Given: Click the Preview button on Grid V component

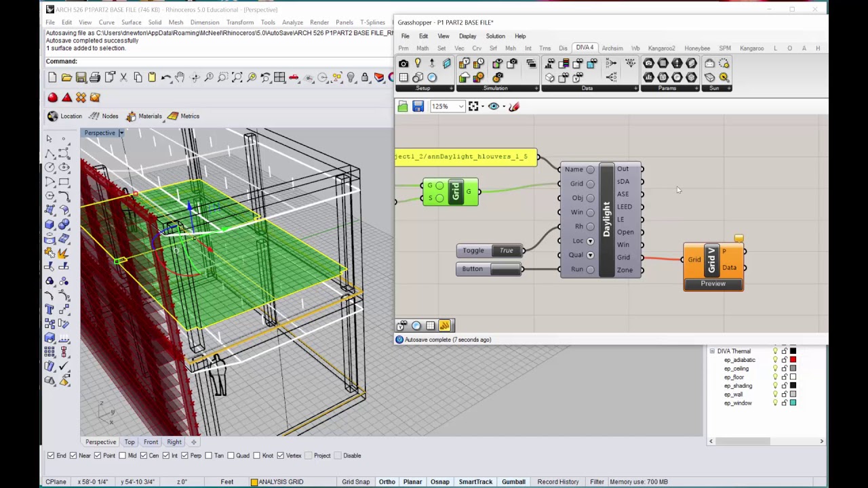Looking at the screenshot, I should 713,284.
